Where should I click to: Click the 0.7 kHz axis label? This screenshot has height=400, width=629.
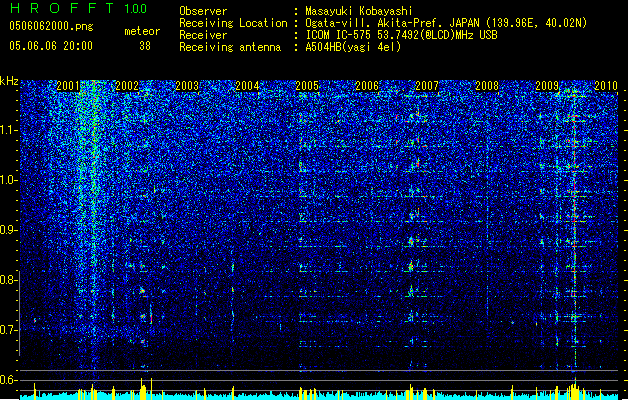9,330
